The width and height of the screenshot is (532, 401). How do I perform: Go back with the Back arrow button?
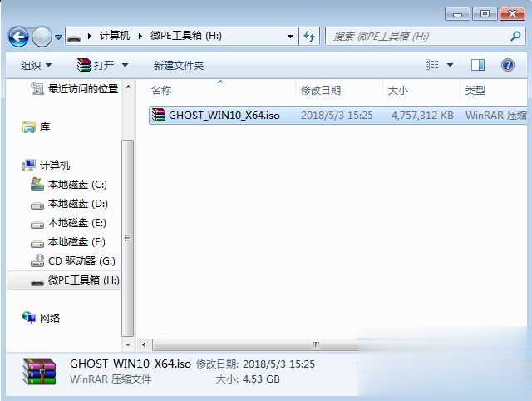(18, 37)
